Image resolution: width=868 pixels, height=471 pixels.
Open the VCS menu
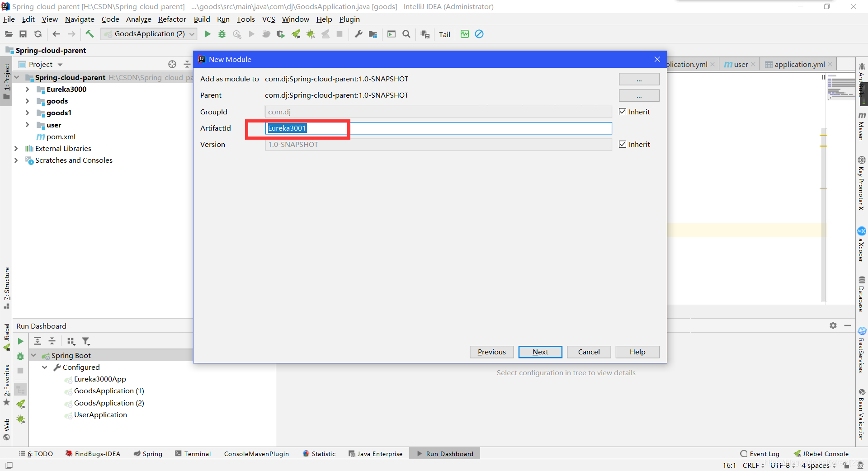269,19
